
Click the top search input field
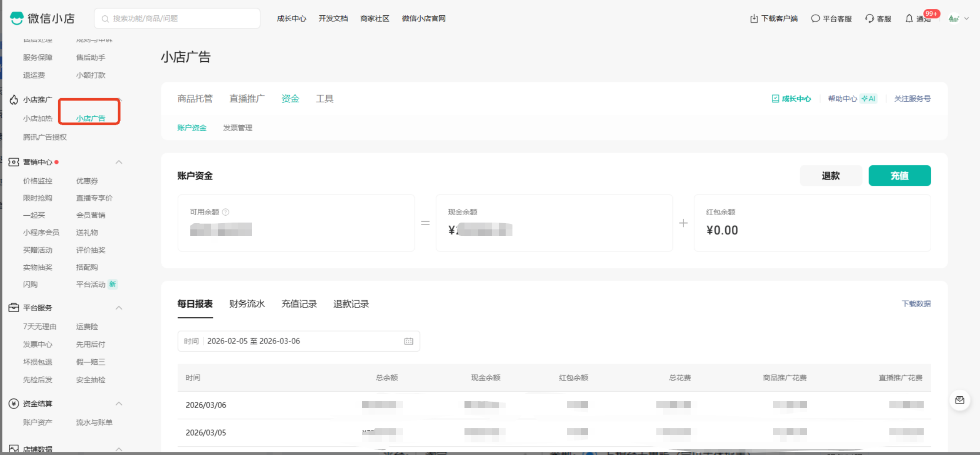coord(177,18)
